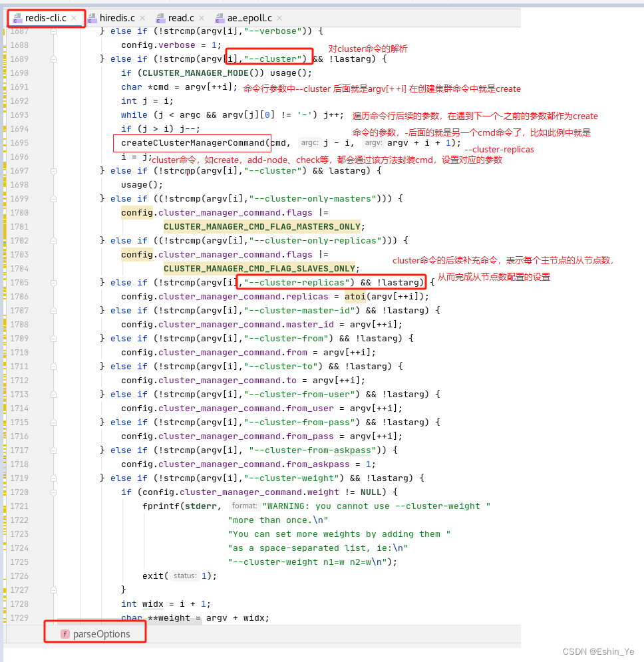Toggle fold marker at line 1715

click(54, 422)
